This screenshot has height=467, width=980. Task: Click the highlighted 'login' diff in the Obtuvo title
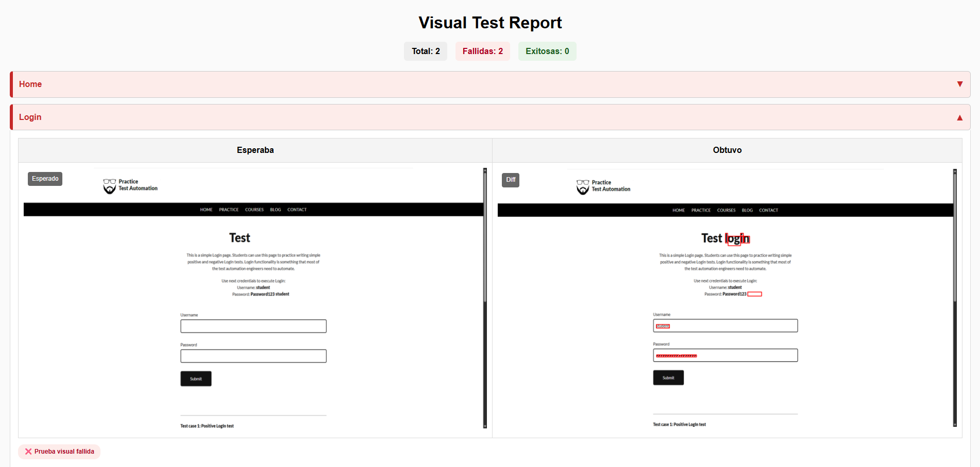[x=737, y=238]
